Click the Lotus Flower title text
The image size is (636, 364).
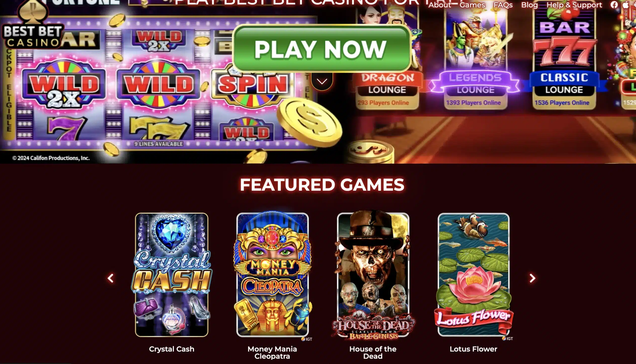point(473,349)
